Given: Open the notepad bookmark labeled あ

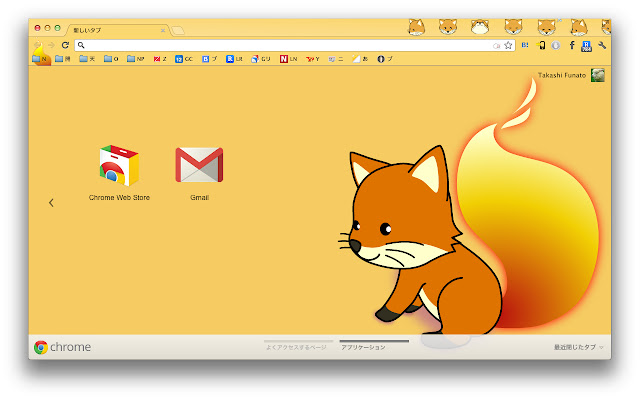Looking at the screenshot, I should click(x=360, y=59).
